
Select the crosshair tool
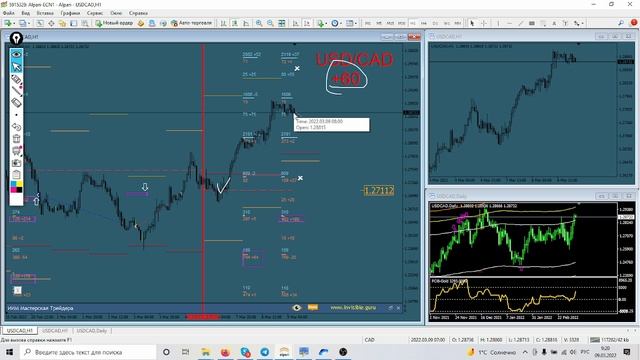click(x=484, y=23)
